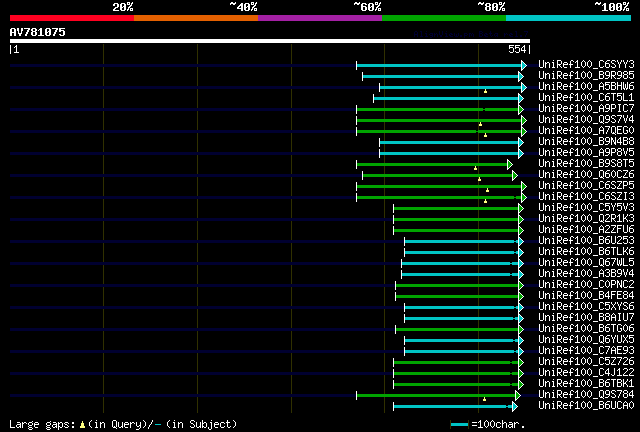Click the UniRef100_B6TBK1 label

(x=586, y=384)
